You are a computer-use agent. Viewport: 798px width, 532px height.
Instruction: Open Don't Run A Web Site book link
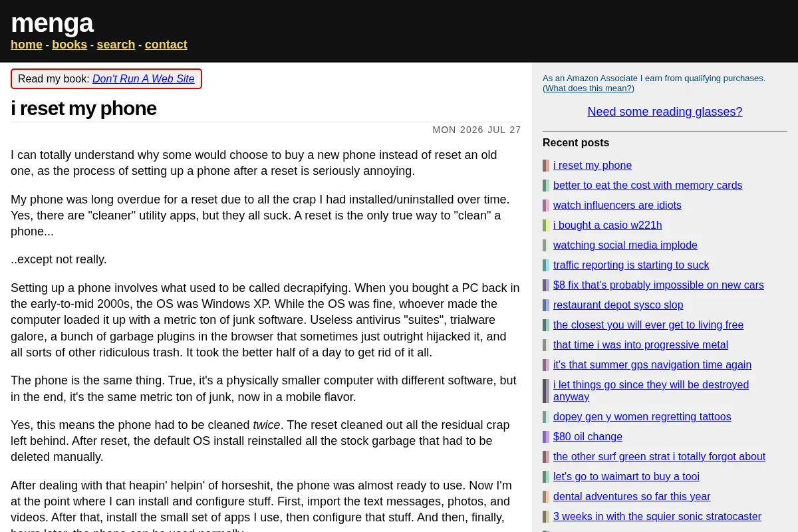pos(144,78)
